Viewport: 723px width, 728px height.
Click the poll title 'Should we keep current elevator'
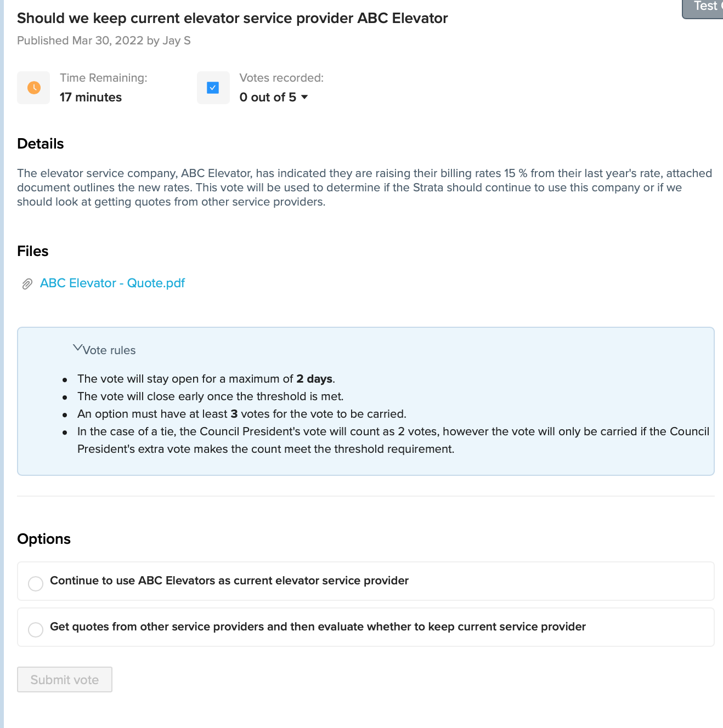[233, 18]
